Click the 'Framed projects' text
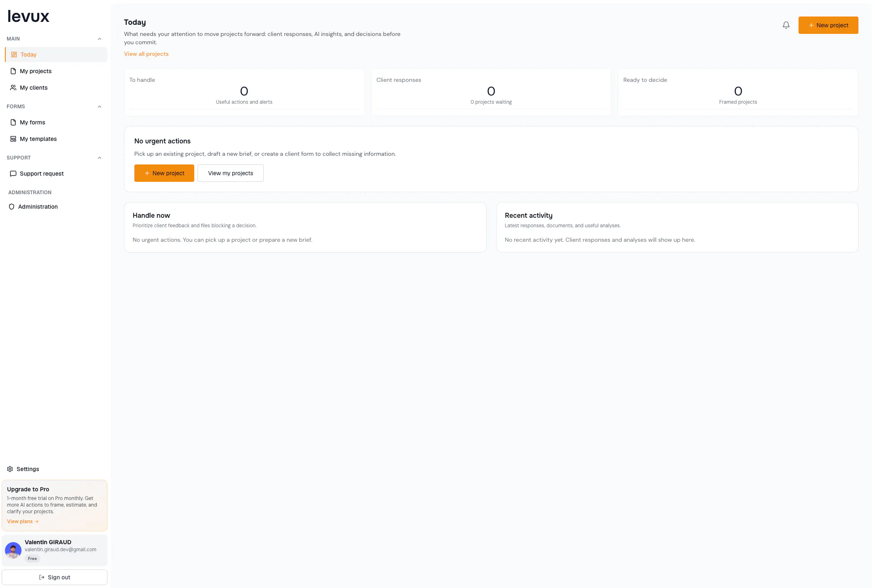 (738, 102)
